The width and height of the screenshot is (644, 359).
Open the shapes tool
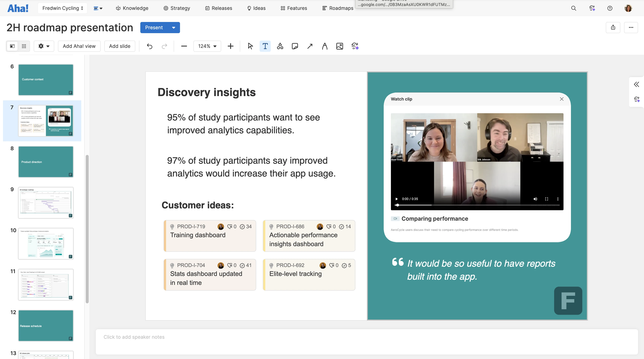280,46
